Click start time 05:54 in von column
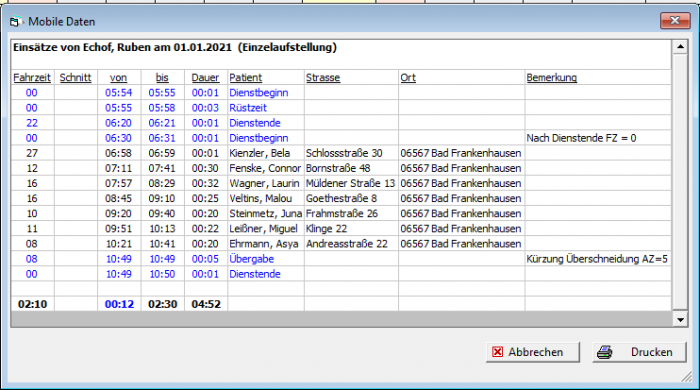 [x=118, y=93]
